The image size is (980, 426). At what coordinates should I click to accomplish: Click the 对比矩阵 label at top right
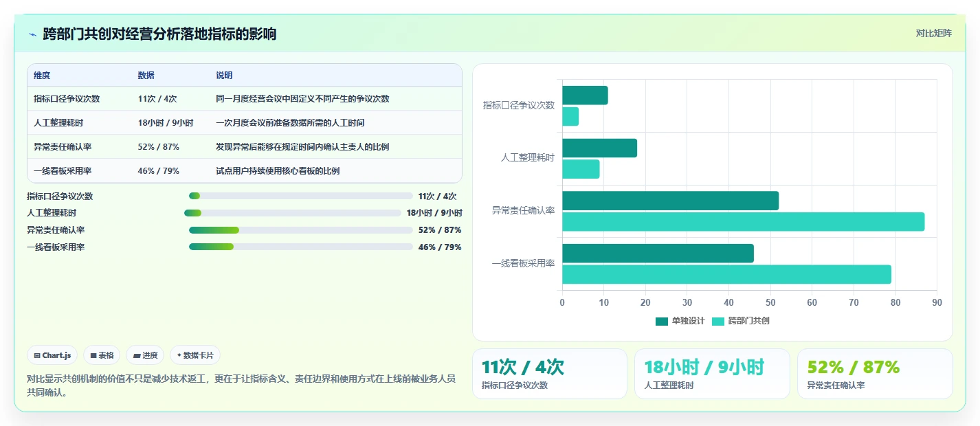pos(933,34)
